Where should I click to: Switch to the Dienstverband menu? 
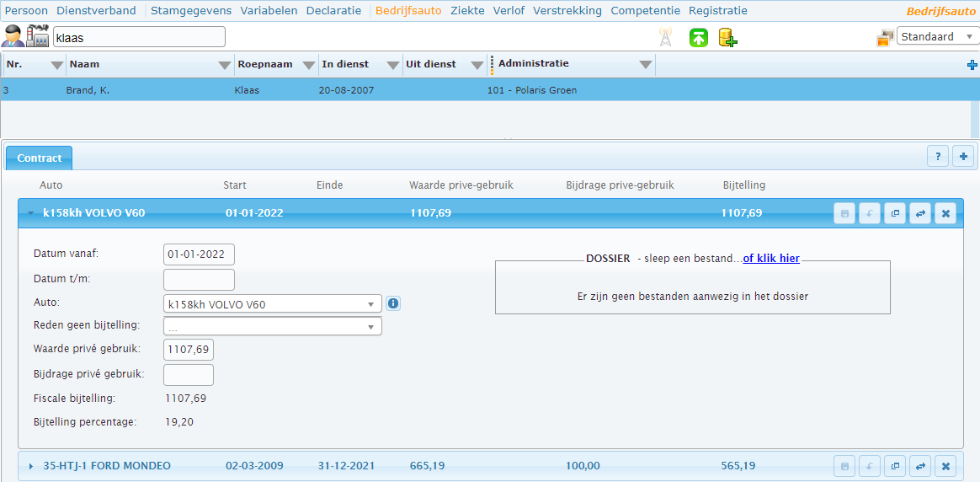[x=96, y=11]
